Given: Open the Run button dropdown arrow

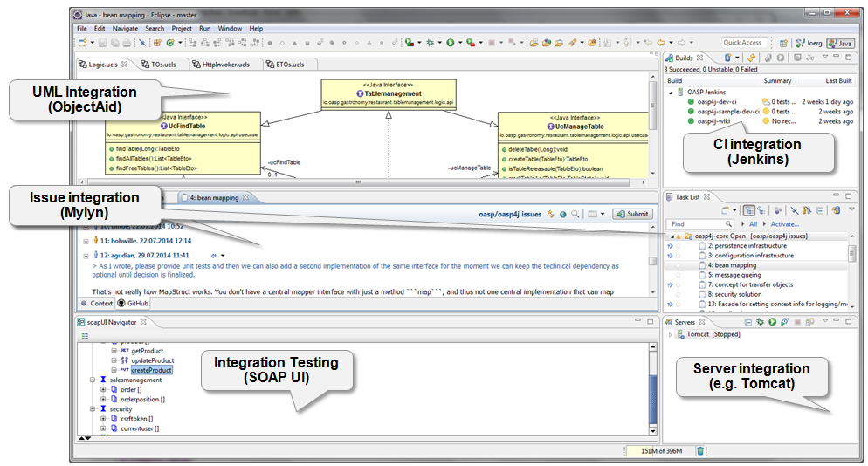Looking at the screenshot, I should point(460,43).
